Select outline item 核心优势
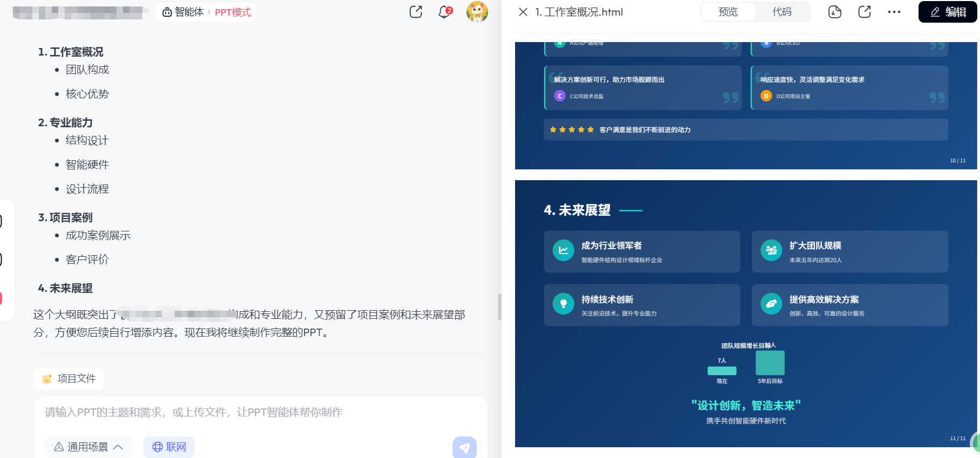Image resolution: width=980 pixels, height=458 pixels. [87, 94]
